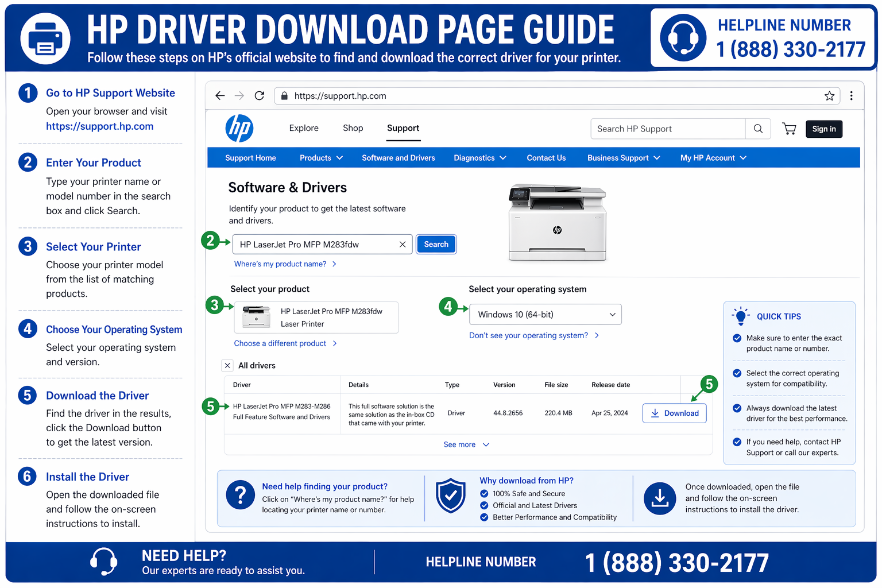Click checkmark beside 'Better Performance and Compatibility'
This screenshot has width=882, height=588.
tap(484, 517)
